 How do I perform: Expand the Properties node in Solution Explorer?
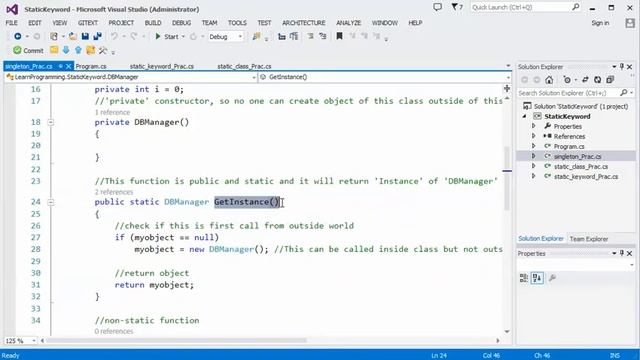533,126
